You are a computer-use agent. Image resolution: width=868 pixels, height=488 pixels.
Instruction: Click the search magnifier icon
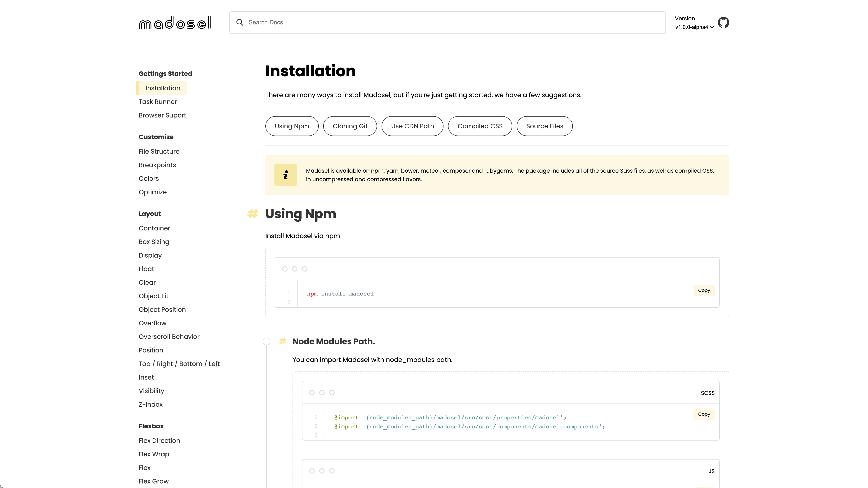pyautogui.click(x=240, y=22)
